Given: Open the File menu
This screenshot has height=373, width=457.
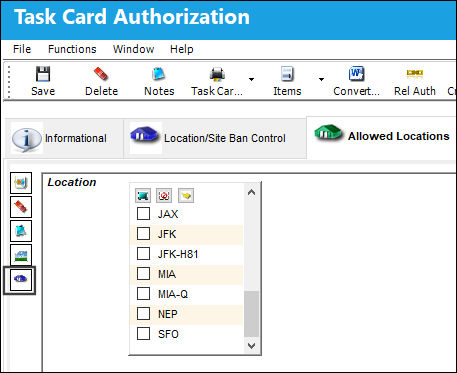Looking at the screenshot, I should (22, 49).
